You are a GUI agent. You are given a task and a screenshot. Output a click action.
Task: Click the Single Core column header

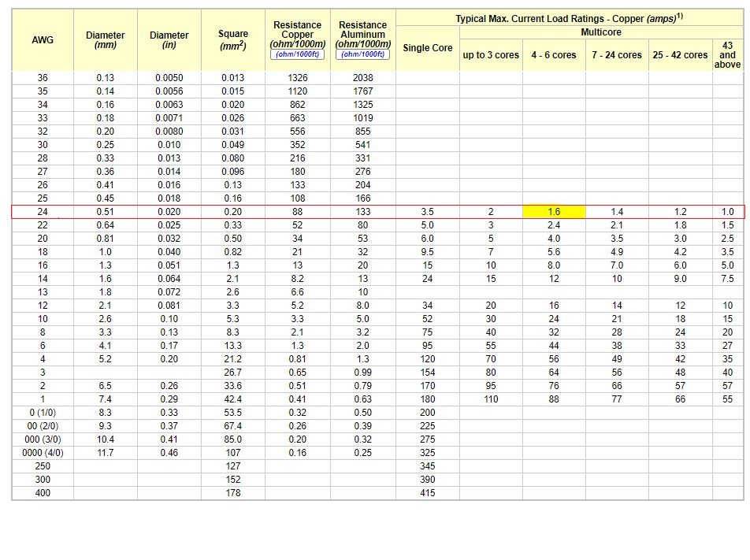(x=427, y=48)
